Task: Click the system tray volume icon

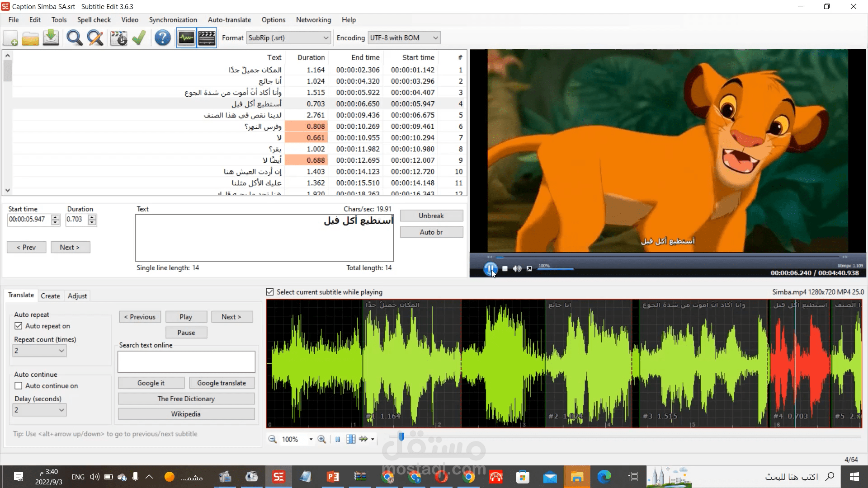Action: [94, 477]
